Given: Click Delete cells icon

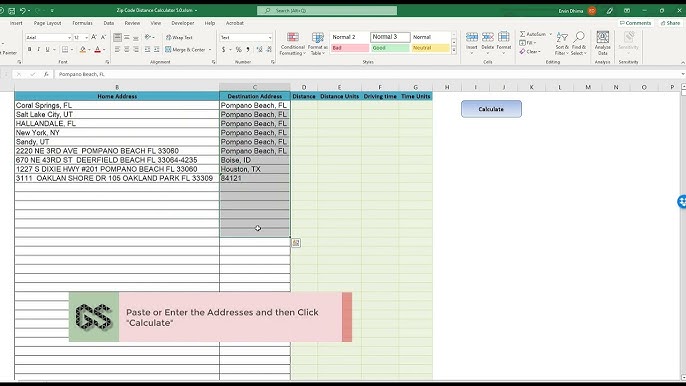Looking at the screenshot, I should pos(487,38).
